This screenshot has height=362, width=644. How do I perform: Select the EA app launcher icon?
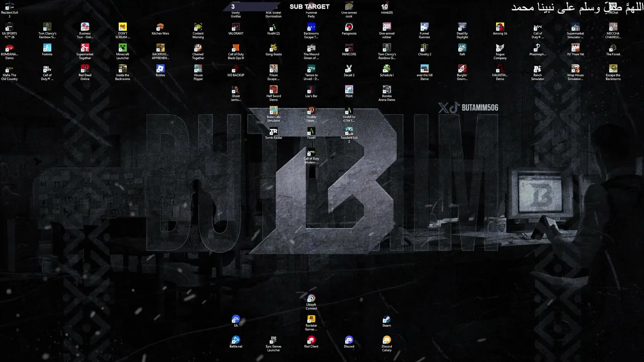pyautogui.click(x=236, y=321)
